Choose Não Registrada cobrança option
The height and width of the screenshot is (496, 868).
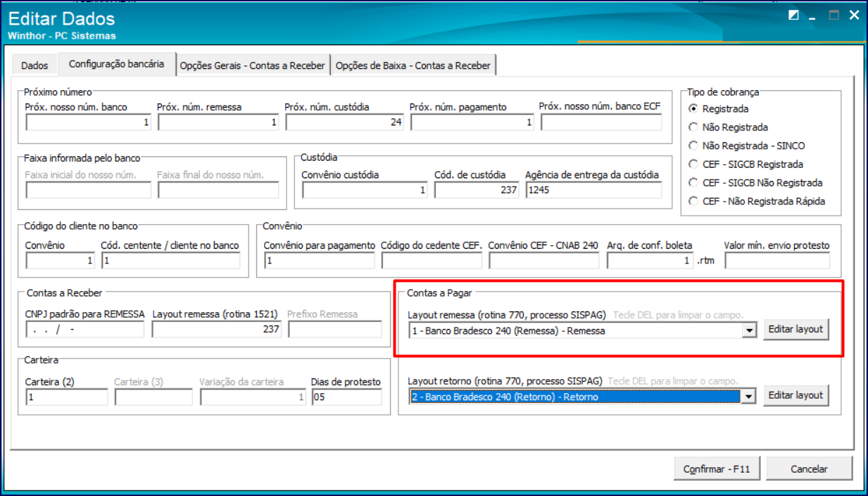(x=728, y=128)
